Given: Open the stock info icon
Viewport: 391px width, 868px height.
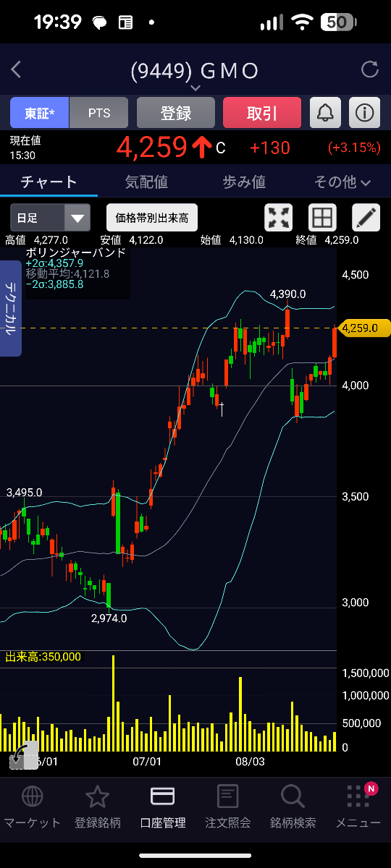Looking at the screenshot, I should pos(365,113).
